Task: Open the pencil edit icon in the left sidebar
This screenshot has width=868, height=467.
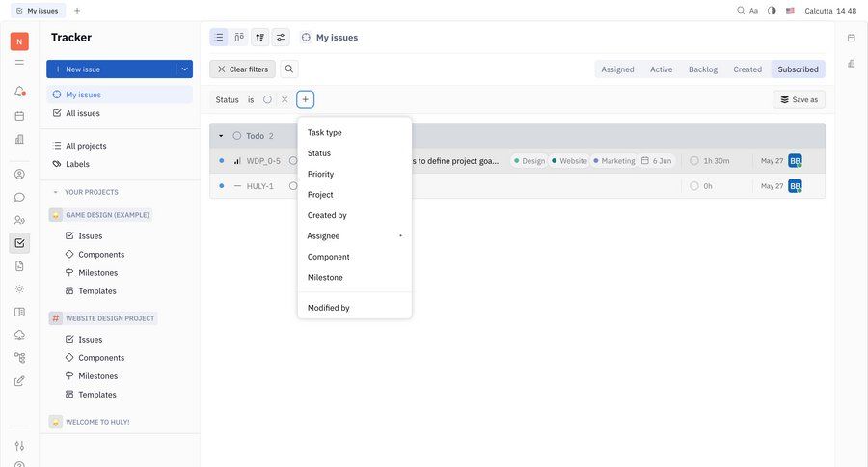Action: coord(19,380)
